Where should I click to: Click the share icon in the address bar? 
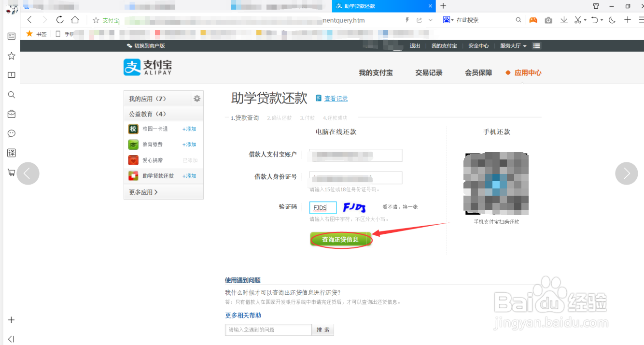[x=419, y=20]
